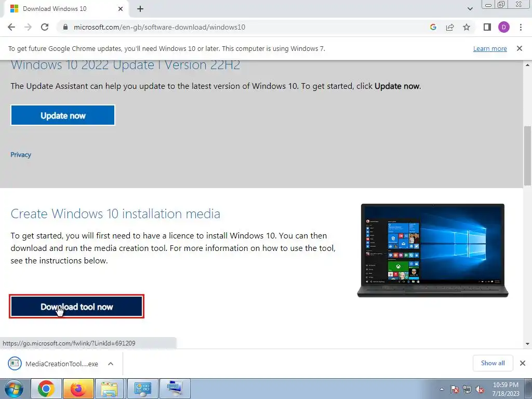Click Download tool now button
This screenshot has width=532, height=399.
tap(77, 307)
